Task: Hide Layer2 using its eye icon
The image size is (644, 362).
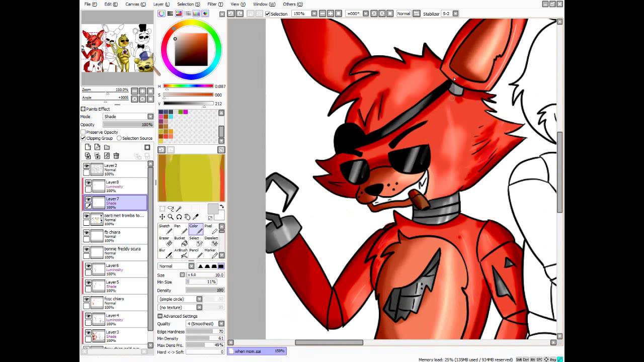Action: (x=86, y=166)
